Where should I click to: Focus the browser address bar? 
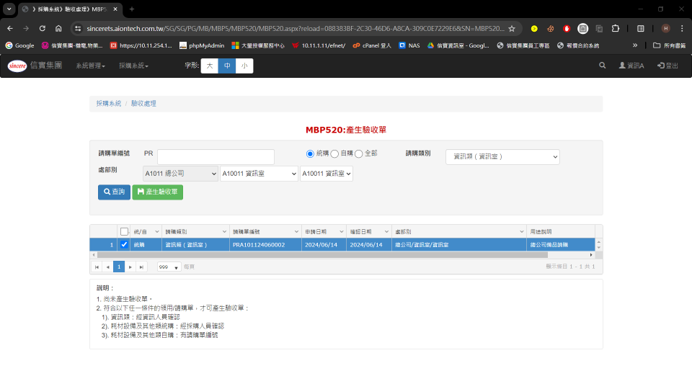tap(295, 29)
